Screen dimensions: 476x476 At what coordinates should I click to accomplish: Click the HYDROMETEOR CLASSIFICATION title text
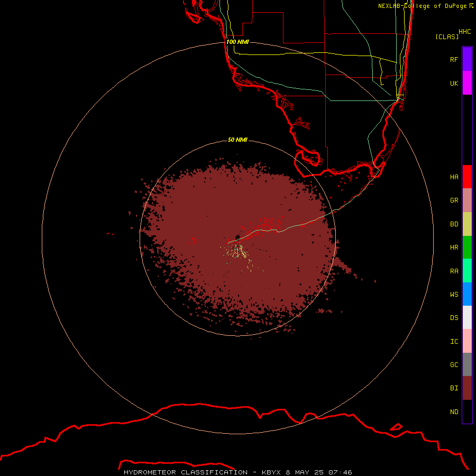tap(186, 472)
